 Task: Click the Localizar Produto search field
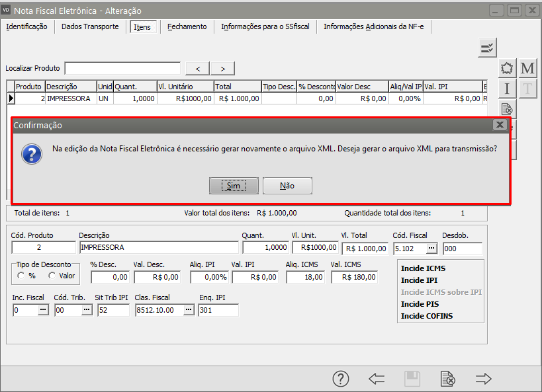click(x=122, y=68)
